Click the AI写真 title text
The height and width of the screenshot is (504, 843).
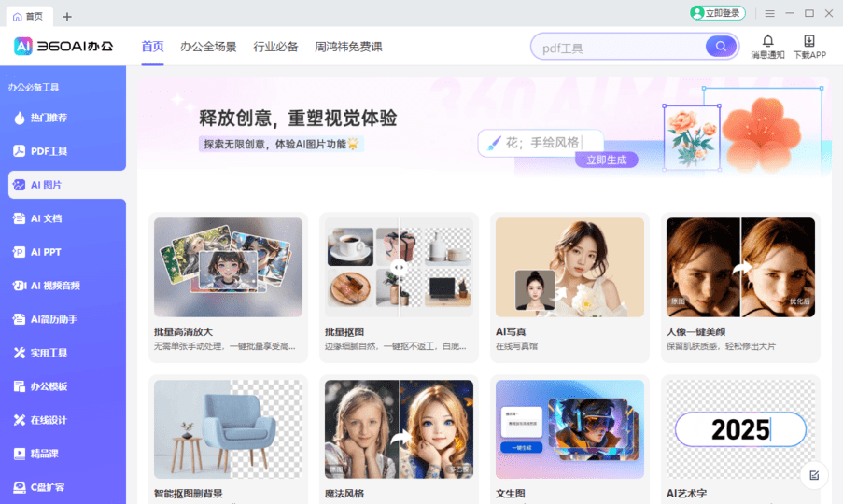tap(511, 332)
